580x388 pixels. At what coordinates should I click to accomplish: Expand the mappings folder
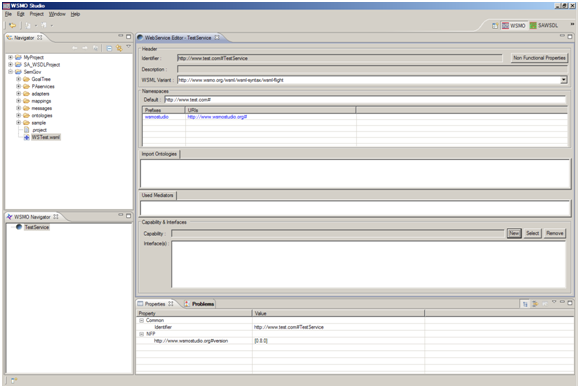(18, 101)
